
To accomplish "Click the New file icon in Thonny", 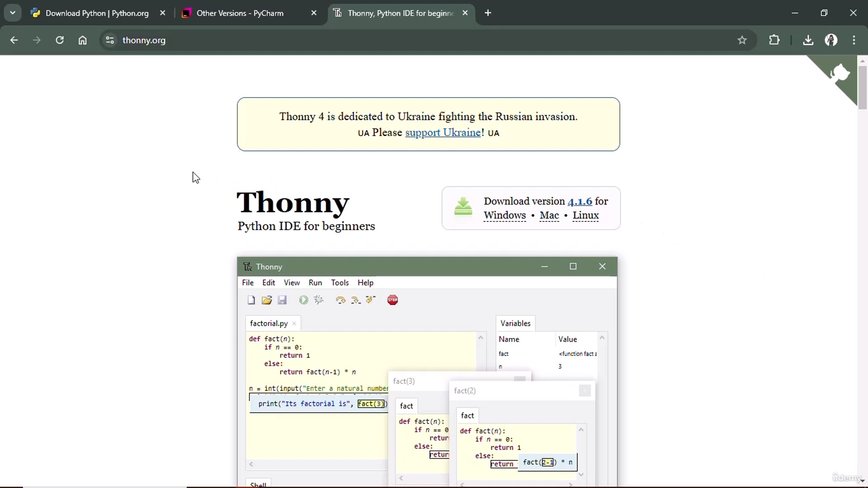I will [251, 300].
